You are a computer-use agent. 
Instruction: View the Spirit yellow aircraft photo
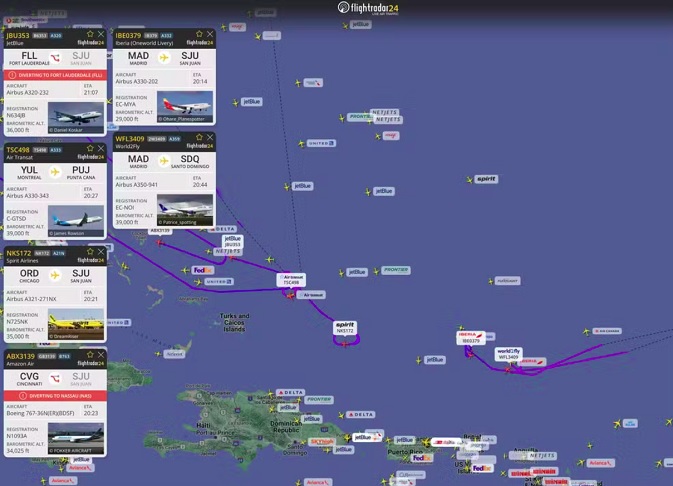pyautogui.click(x=76, y=325)
